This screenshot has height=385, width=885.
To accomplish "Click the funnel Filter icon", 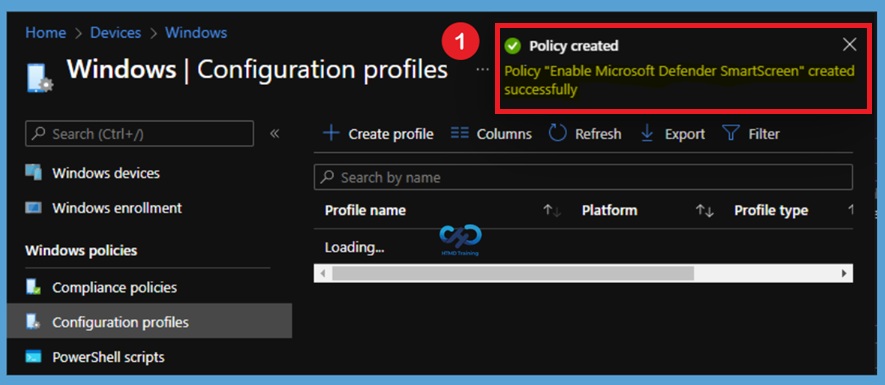I will (731, 134).
